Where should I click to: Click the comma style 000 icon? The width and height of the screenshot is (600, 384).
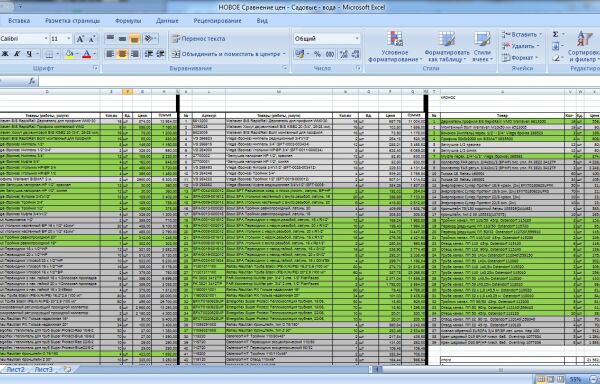click(x=330, y=54)
